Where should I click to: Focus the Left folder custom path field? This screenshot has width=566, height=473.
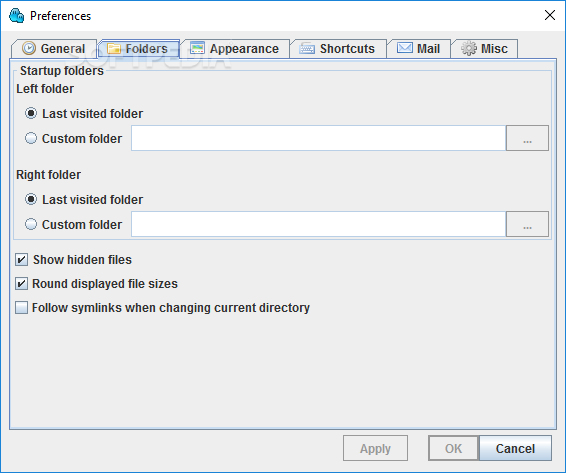click(x=318, y=138)
